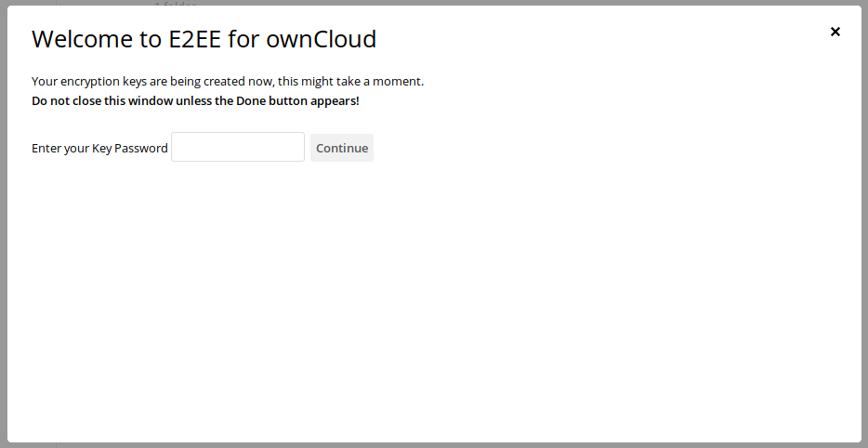The width and height of the screenshot is (868, 448).
Task: Click the 'Do not close this window' warning text
Action: pyautogui.click(x=195, y=100)
